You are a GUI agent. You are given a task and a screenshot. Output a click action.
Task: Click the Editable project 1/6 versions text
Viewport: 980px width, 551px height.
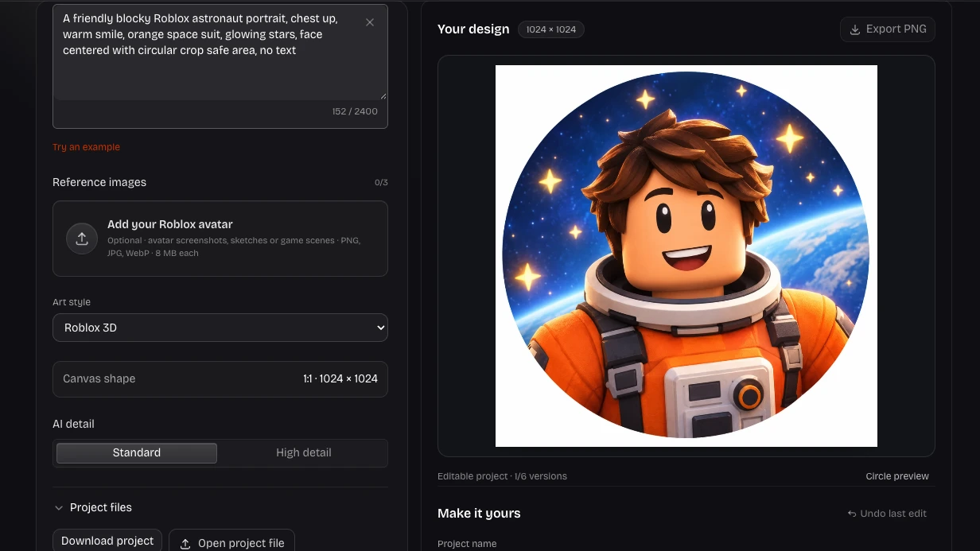502,476
